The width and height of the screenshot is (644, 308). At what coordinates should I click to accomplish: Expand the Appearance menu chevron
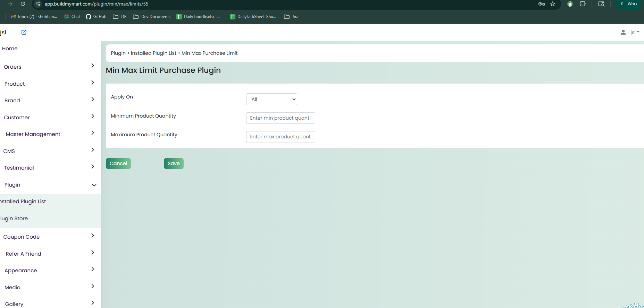[x=93, y=269]
